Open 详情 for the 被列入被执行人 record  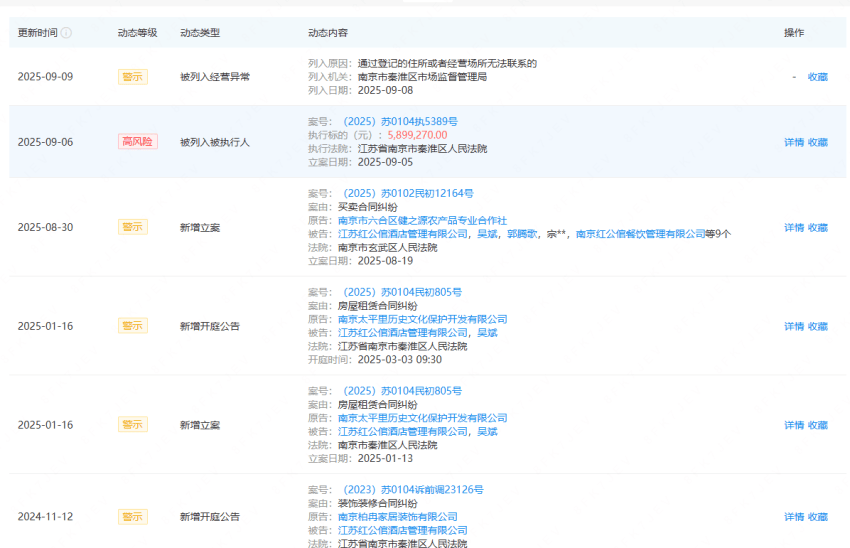pyautogui.click(x=793, y=142)
